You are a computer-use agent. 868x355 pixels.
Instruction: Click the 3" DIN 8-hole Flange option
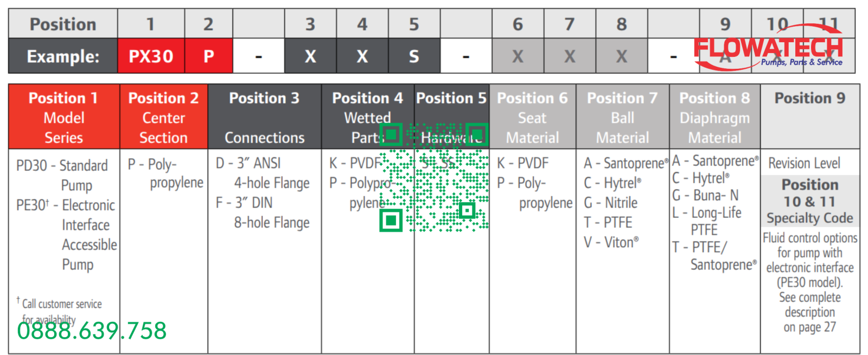[x=263, y=212]
